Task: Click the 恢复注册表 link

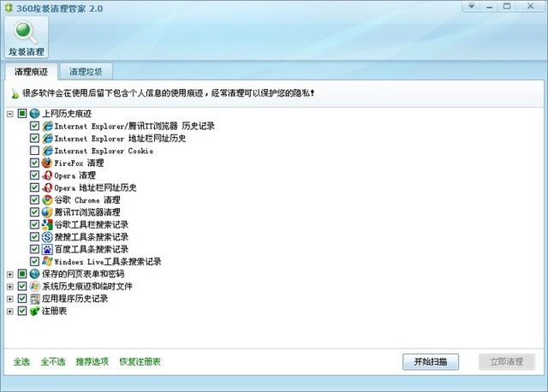Action: [x=140, y=361]
